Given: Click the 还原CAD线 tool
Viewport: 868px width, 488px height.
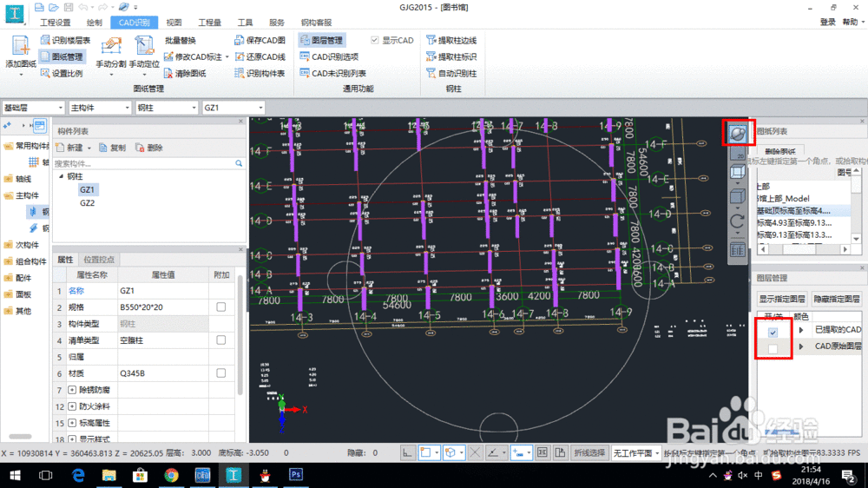Looking at the screenshot, I should point(260,56).
